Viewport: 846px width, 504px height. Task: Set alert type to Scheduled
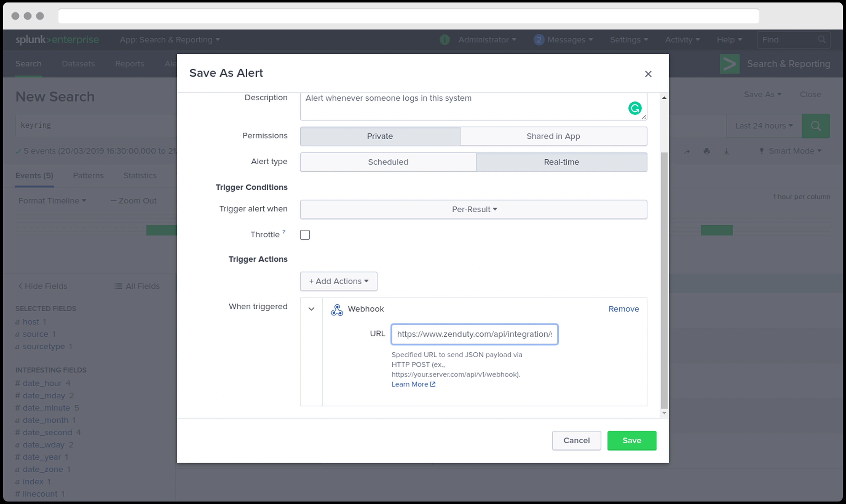pos(388,162)
